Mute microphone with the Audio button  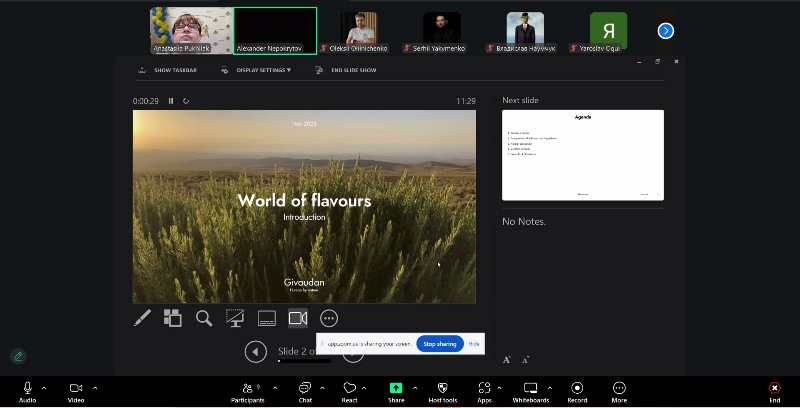coord(28,392)
